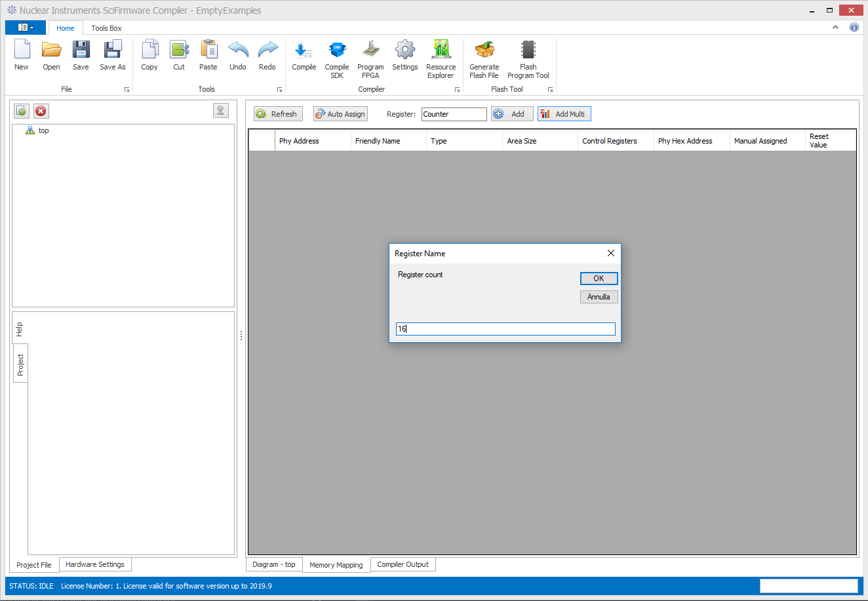Click the Type column header
The image size is (868, 601).
coord(464,141)
